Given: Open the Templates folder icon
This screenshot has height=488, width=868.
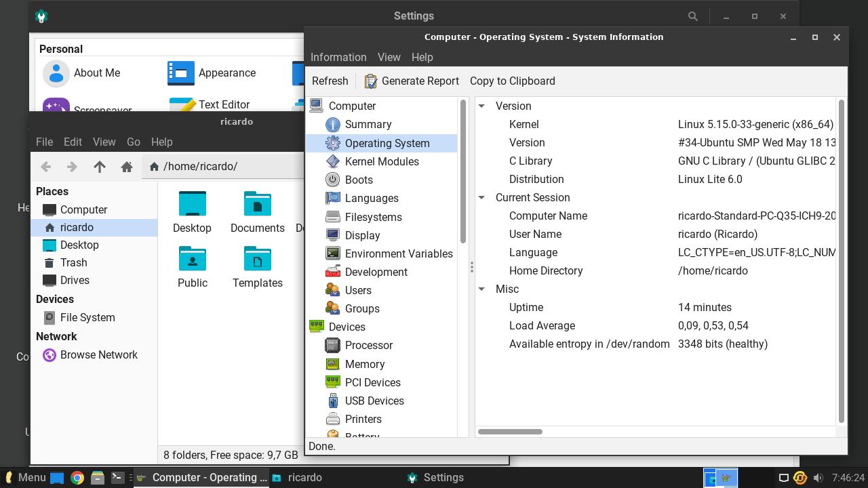Looking at the screenshot, I should pyautogui.click(x=258, y=258).
